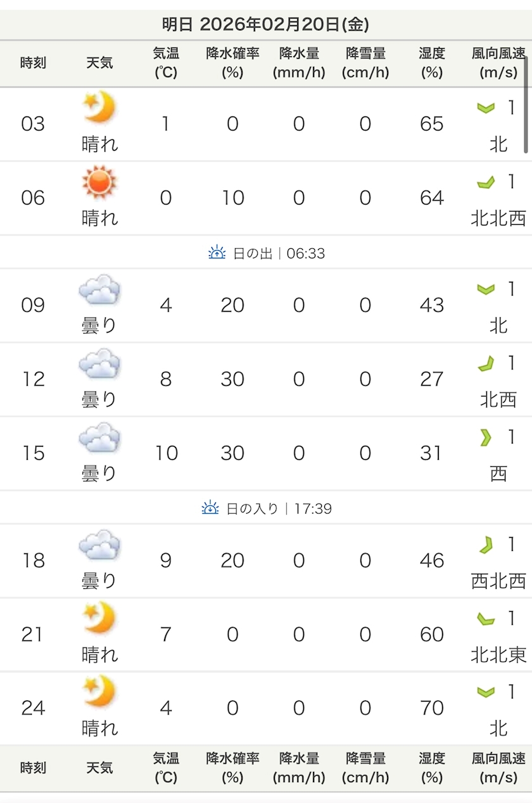Screen dimensions: 532x803
Task: Click the date header 明日 2026年02月20日(金)
Action: point(265,25)
